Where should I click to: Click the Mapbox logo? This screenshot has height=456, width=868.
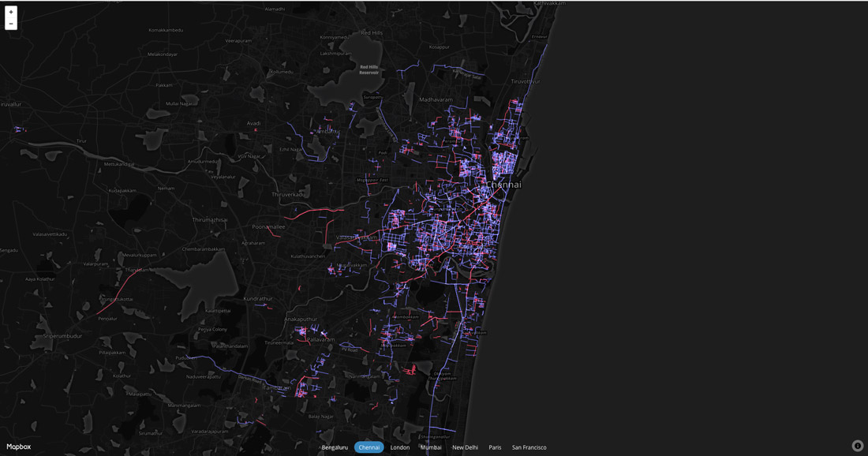point(19,447)
